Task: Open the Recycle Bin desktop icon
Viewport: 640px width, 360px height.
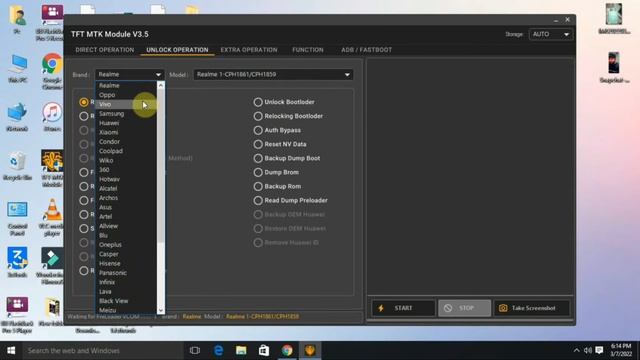Action: (17, 166)
